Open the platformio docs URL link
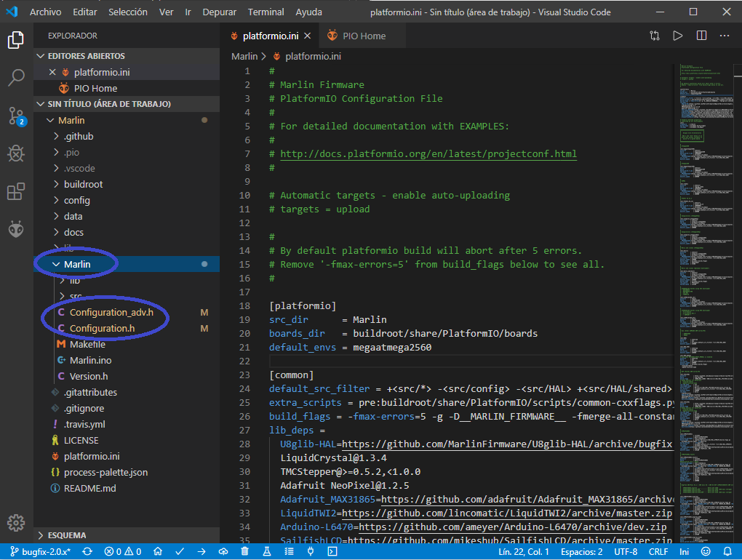The height and width of the screenshot is (560, 742). tap(428, 154)
